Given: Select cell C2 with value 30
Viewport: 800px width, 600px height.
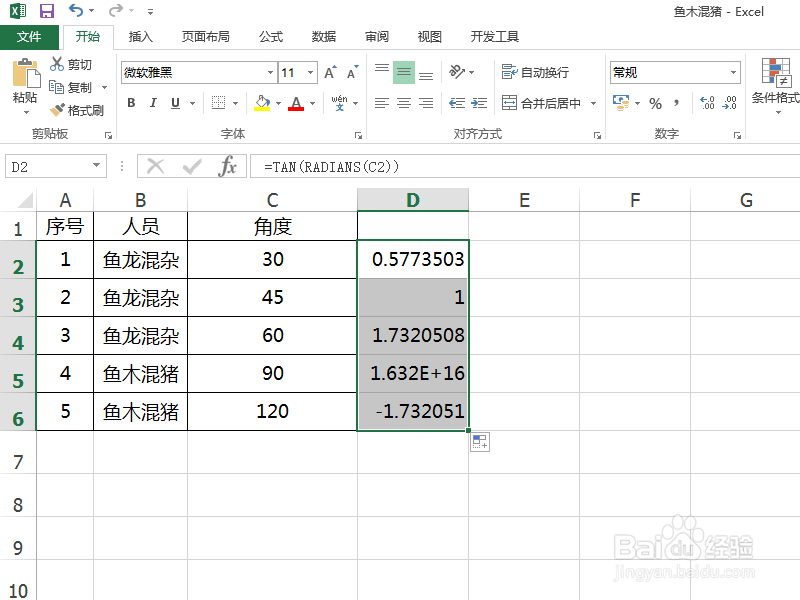Looking at the screenshot, I should point(272,259).
